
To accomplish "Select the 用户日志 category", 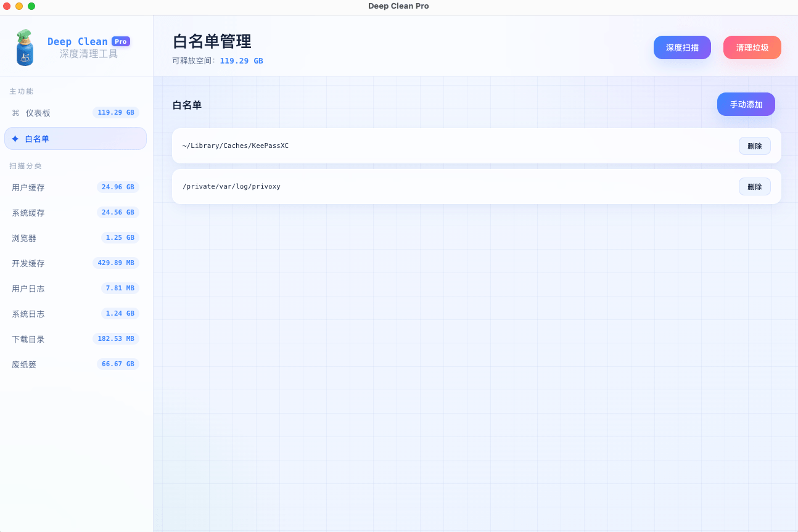I will 75,289.
